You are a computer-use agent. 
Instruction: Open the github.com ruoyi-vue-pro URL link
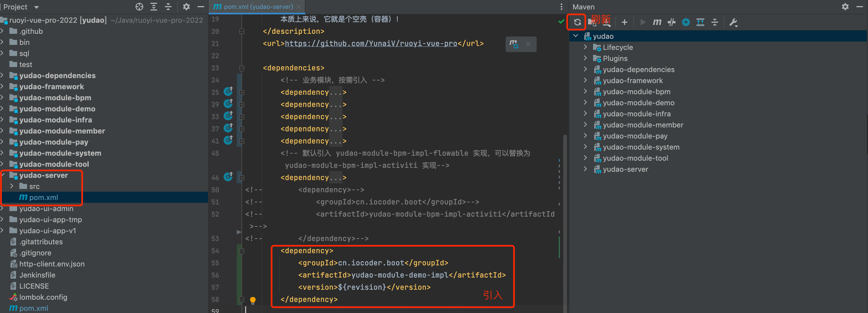[371, 43]
